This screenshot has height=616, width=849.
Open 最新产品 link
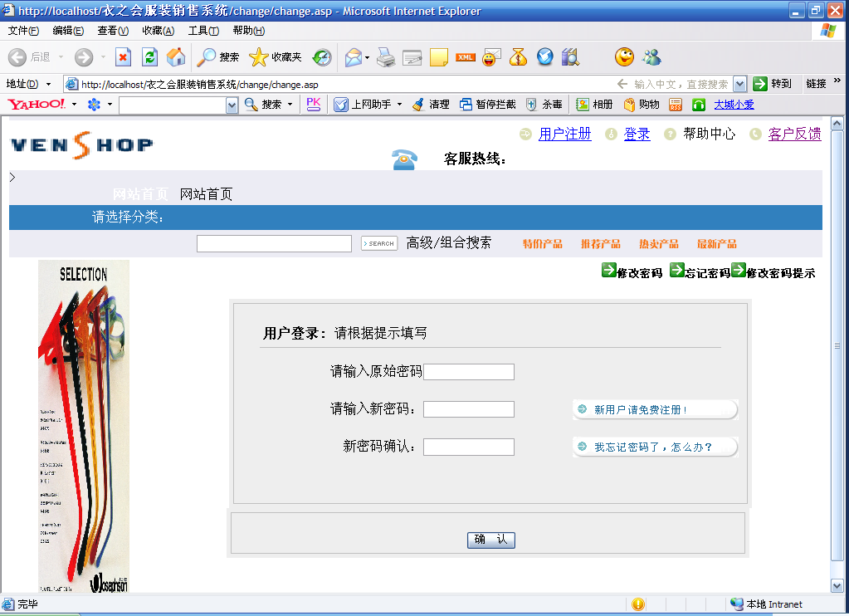click(716, 244)
